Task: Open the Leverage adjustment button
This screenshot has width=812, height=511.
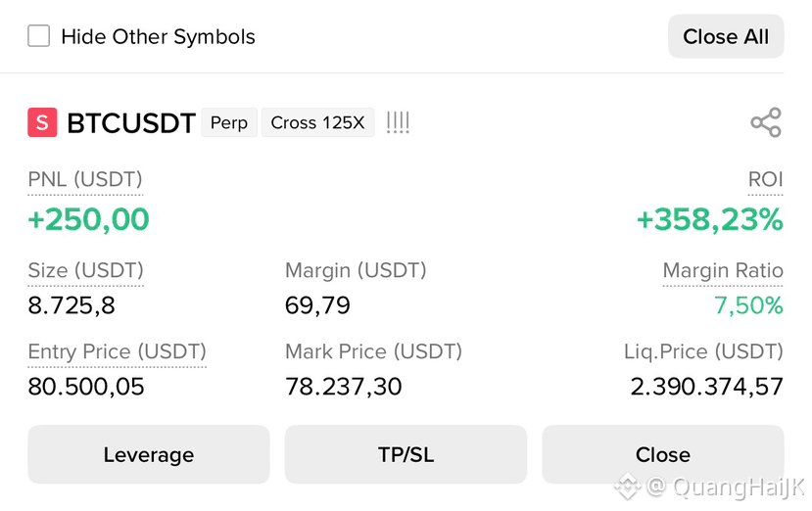Action: pyautogui.click(x=149, y=454)
